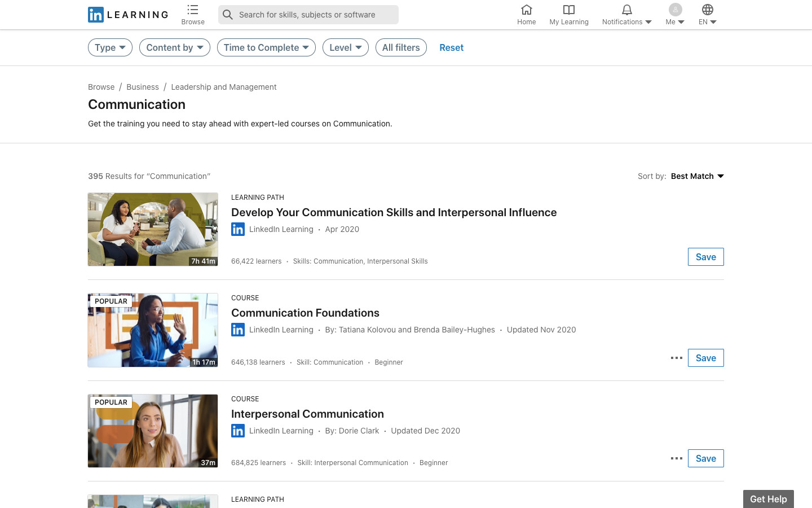The image size is (812, 508).
Task: Open the EN language globe menu
Action: (x=707, y=10)
